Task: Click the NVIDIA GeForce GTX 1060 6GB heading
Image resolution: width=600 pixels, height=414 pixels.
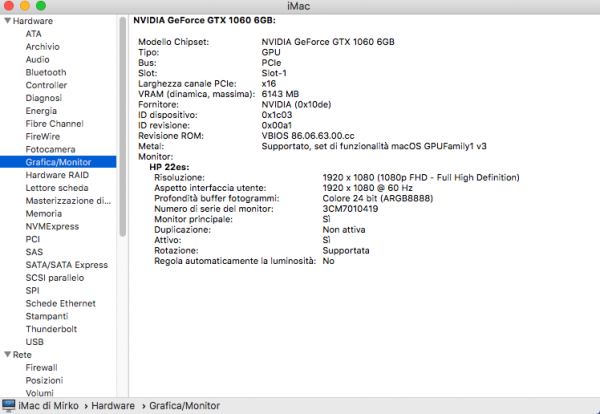Action: [x=204, y=20]
